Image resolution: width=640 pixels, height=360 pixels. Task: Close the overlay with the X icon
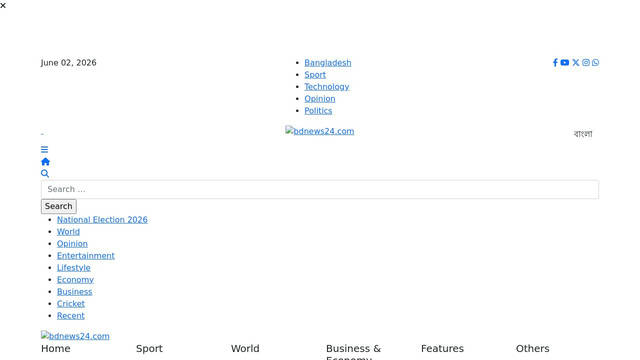pos(3,6)
